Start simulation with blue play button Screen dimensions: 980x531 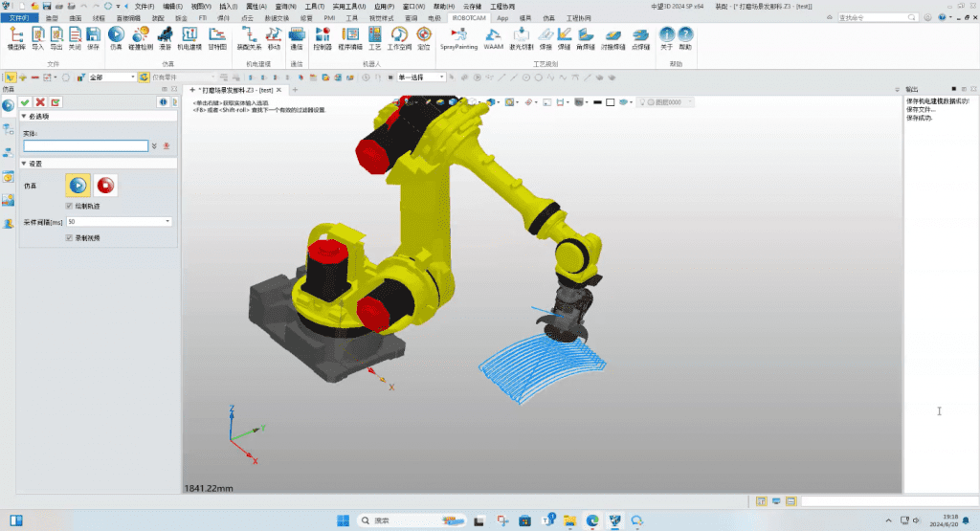click(78, 186)
